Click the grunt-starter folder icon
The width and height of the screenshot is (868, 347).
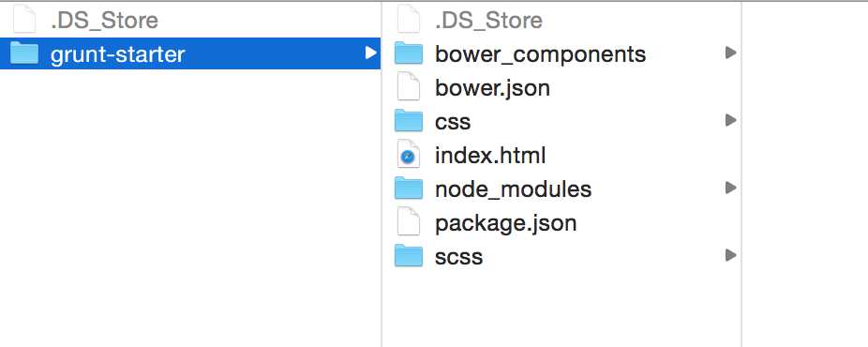pyautogui.click(x=24, y=53)
